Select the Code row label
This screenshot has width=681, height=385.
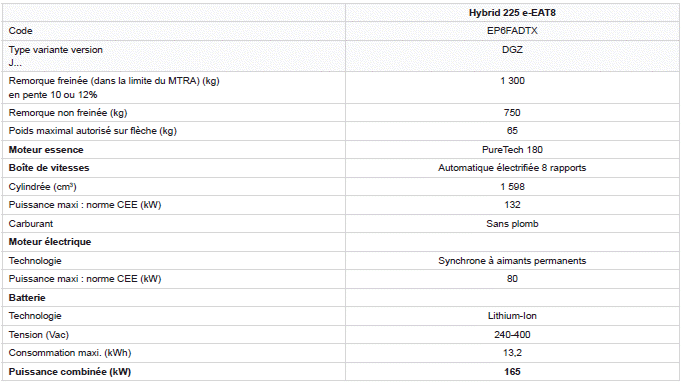click(20, 31)
